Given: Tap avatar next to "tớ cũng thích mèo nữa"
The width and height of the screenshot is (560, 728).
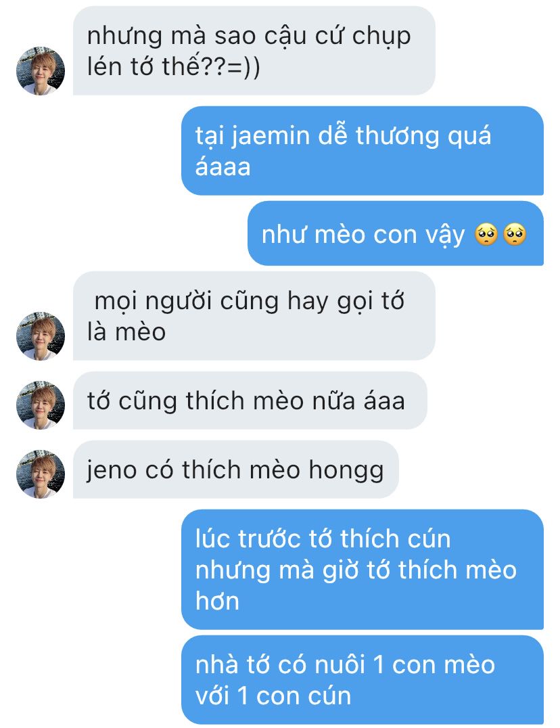Looking at the screenshot, I should pos(41,405).
